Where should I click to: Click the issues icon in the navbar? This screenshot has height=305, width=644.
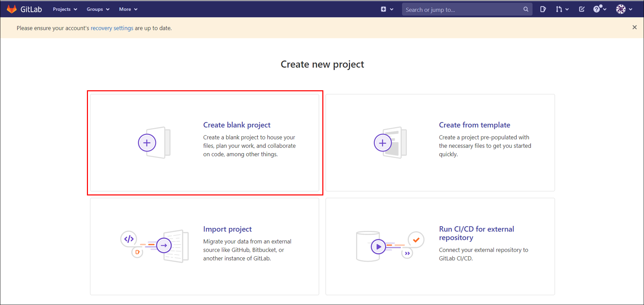pos(543,9)
